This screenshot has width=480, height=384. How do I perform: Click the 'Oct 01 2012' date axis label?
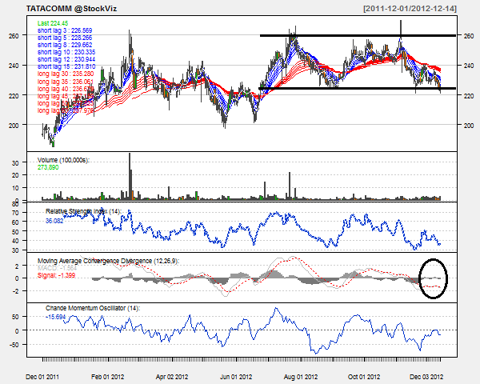[x=364, y=377]
